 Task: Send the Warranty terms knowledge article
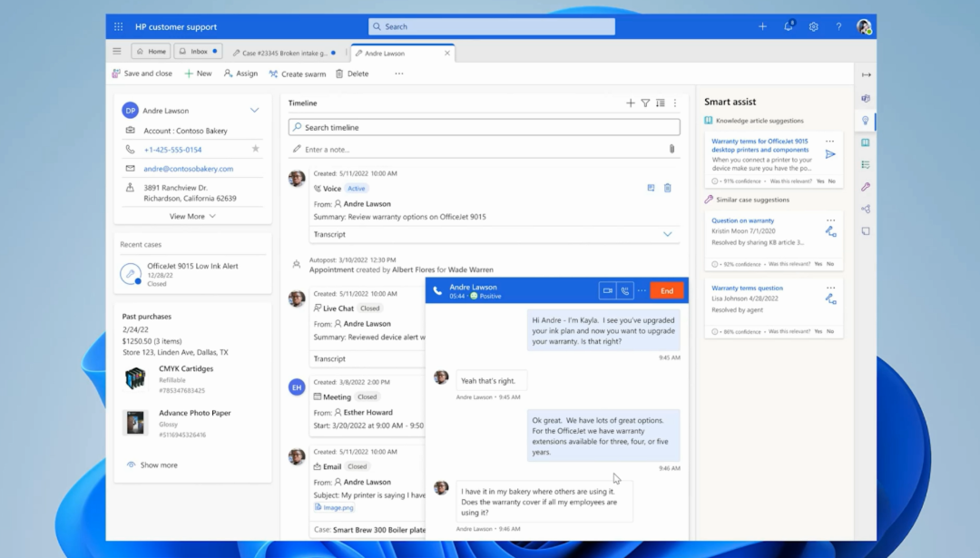(x=830, y=154)
